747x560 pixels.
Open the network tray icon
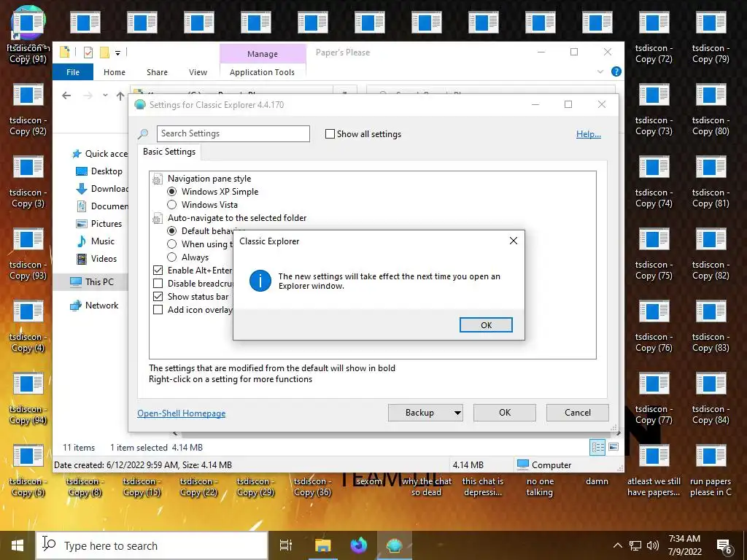tap(635, 545)
